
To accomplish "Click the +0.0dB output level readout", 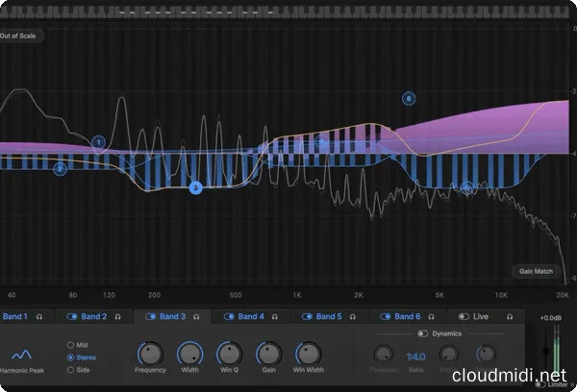I will point(551,318).
